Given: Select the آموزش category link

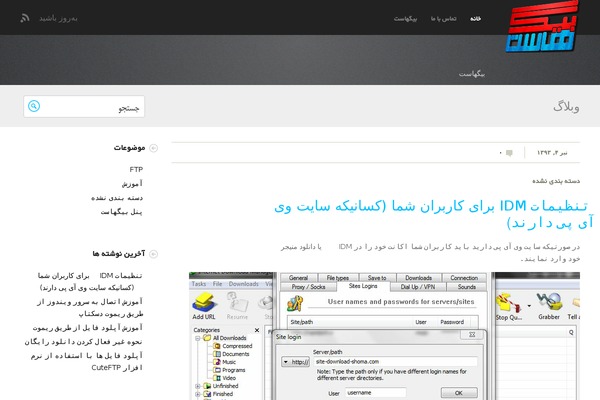Looking at the screenshot, I should click(132, 184).
